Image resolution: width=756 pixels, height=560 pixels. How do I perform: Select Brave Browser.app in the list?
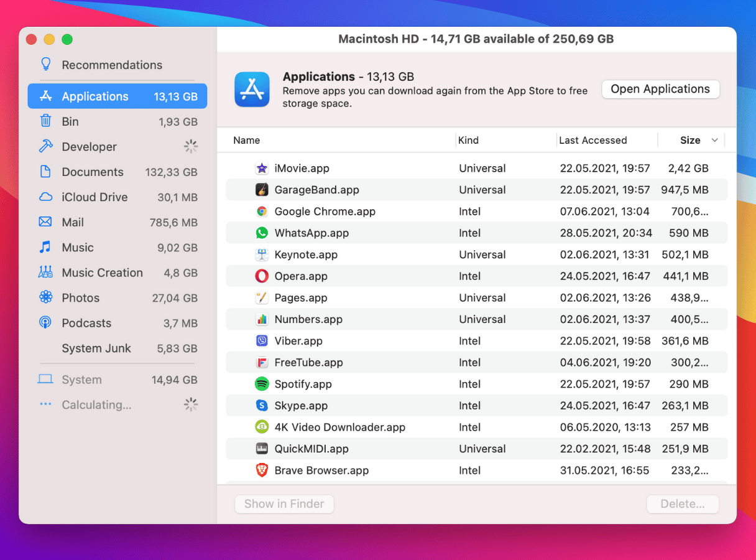(x=321, y=470)
